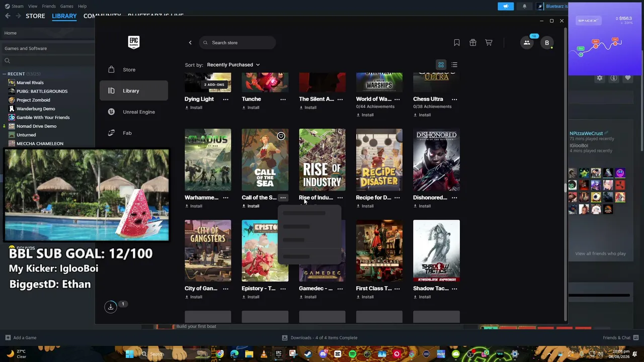Click the Steam Add a Game plus icon
This screenshot has width=644, height=362.
tap(8, 337)
